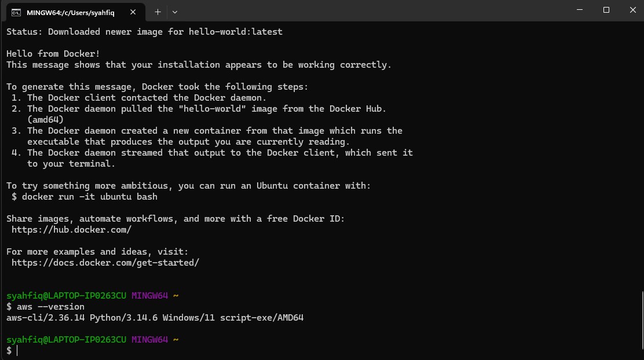The height and width of the screenshot is (360, 644).
Task: Open the new tab profile dropdown
Action: (x=175, y=12)
